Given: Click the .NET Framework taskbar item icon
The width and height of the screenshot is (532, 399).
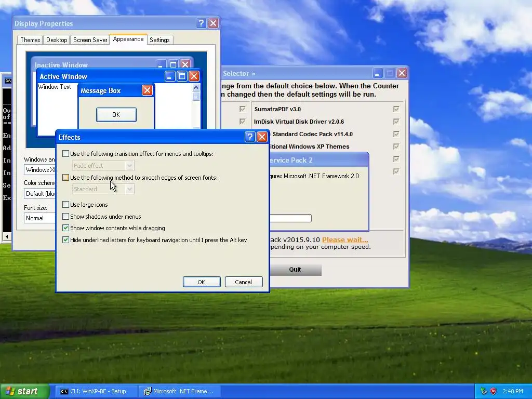Looking at the screenshot, I should coord(147,391).
